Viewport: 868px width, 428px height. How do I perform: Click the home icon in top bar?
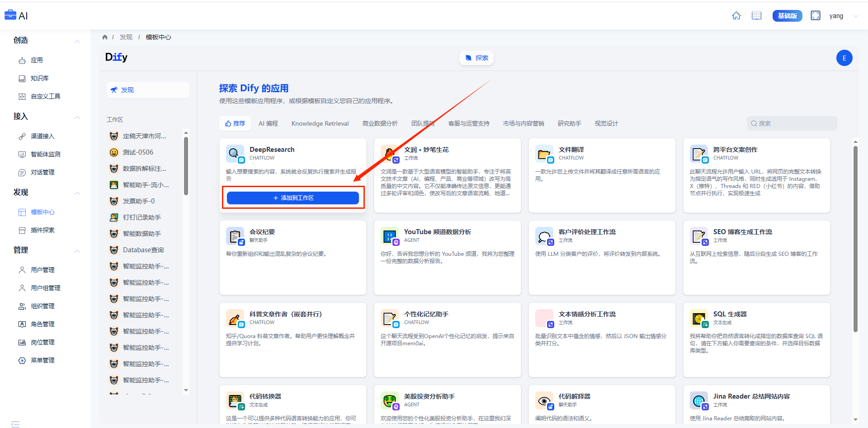click(x=736, y=16)
